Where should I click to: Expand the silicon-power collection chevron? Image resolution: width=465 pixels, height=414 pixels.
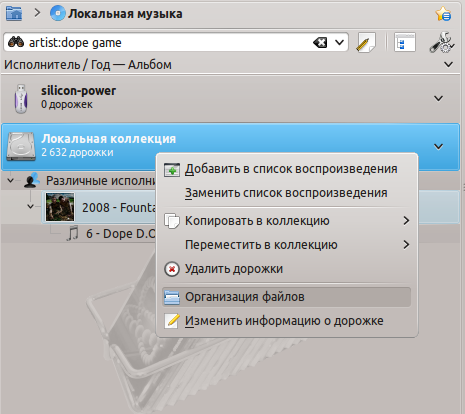[x=438, y=98]
